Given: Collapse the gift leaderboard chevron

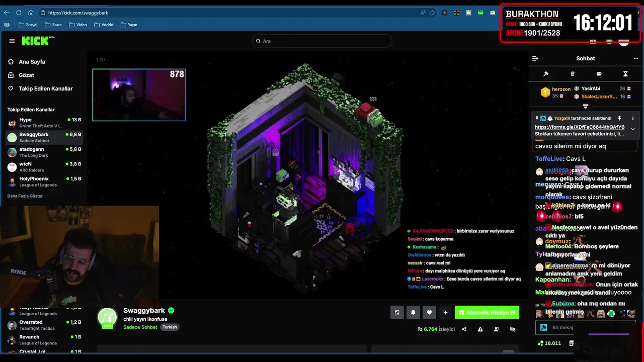Looking at the screenshot, I should 586,106.
